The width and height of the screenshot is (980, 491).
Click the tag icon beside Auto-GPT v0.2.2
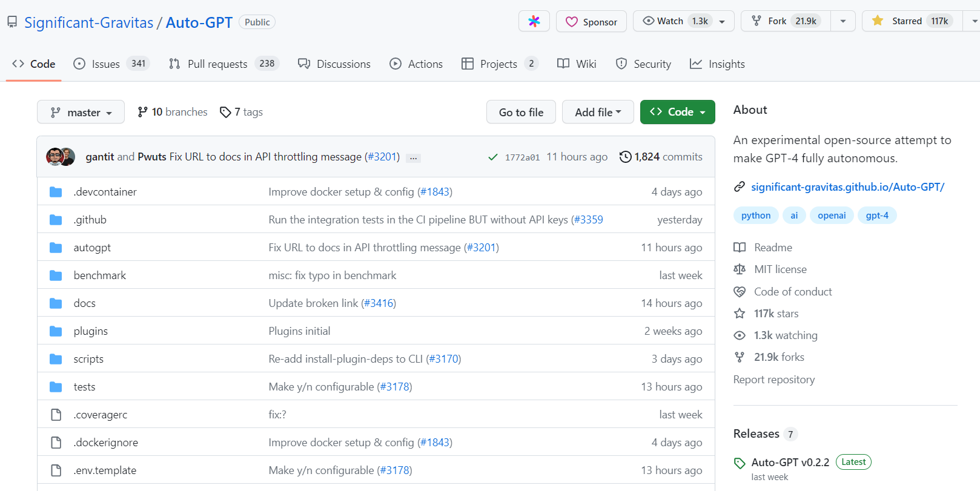(x=740, y=463)
